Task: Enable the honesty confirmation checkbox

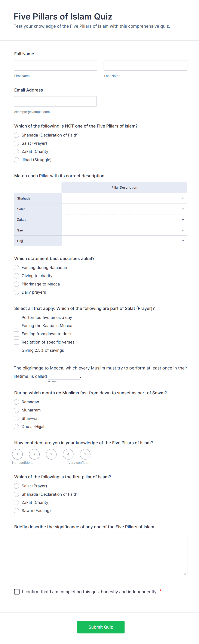Action: [x=17, y=592]
